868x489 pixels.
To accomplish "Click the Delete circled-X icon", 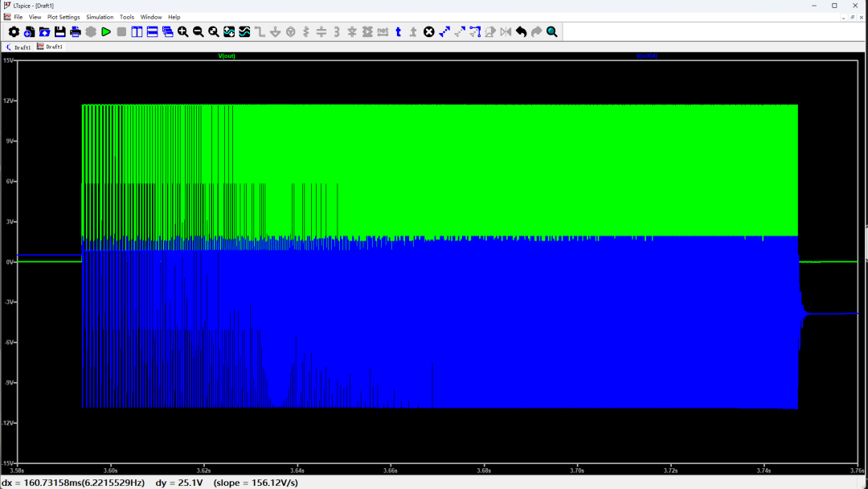I will tap(429, 32).
